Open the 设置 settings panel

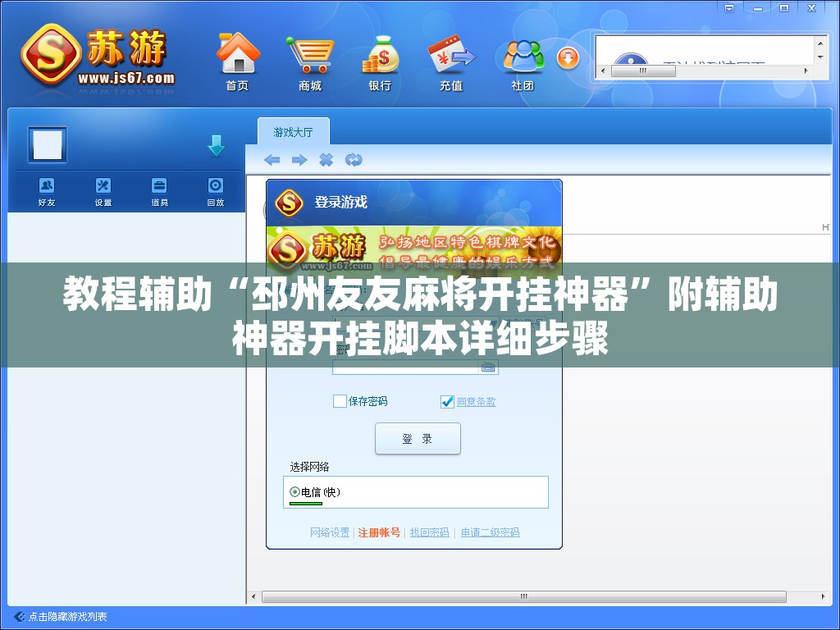(x=103, y=191)
